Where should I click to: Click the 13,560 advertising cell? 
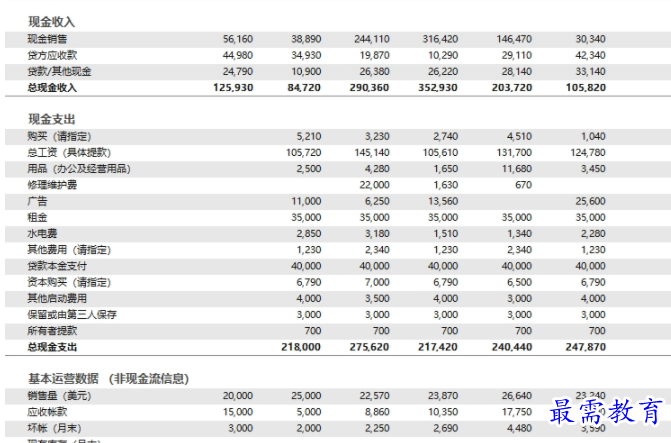[443, 201]
